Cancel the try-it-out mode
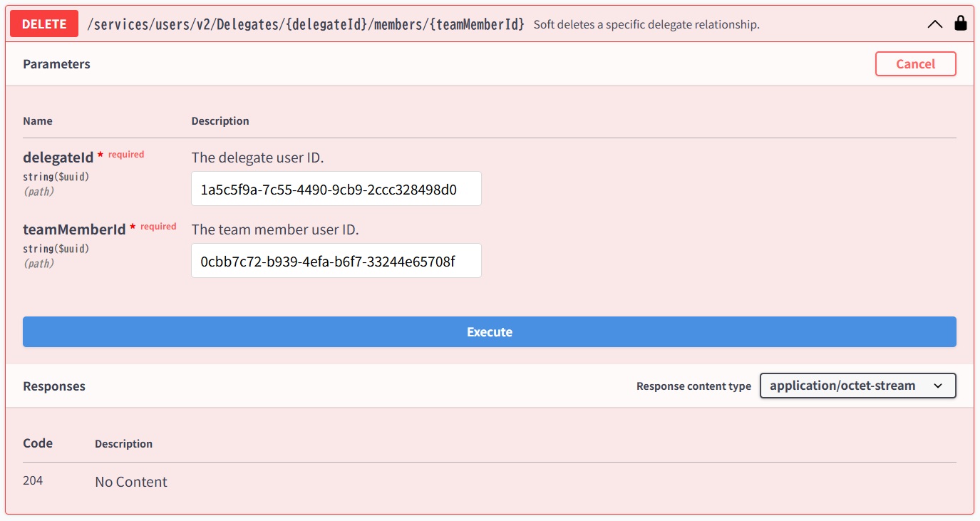This screenshot has height=521, width=980. 915,63
